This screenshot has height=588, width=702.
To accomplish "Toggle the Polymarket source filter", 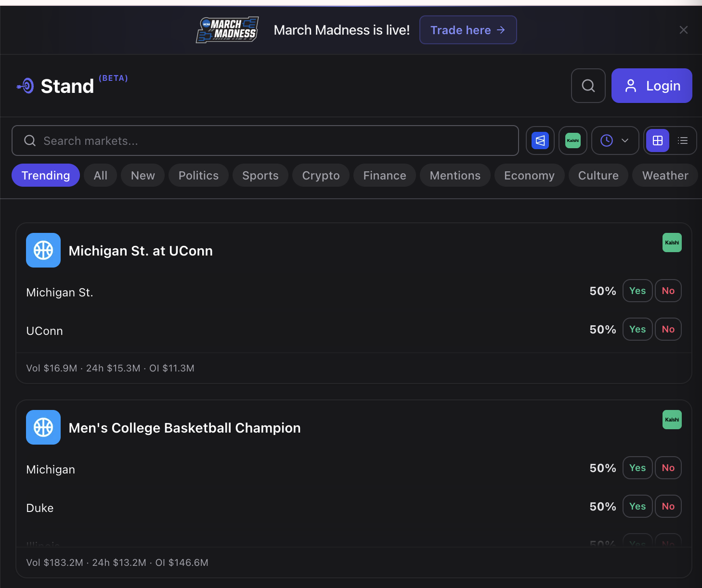I will (x=540, y=141).
